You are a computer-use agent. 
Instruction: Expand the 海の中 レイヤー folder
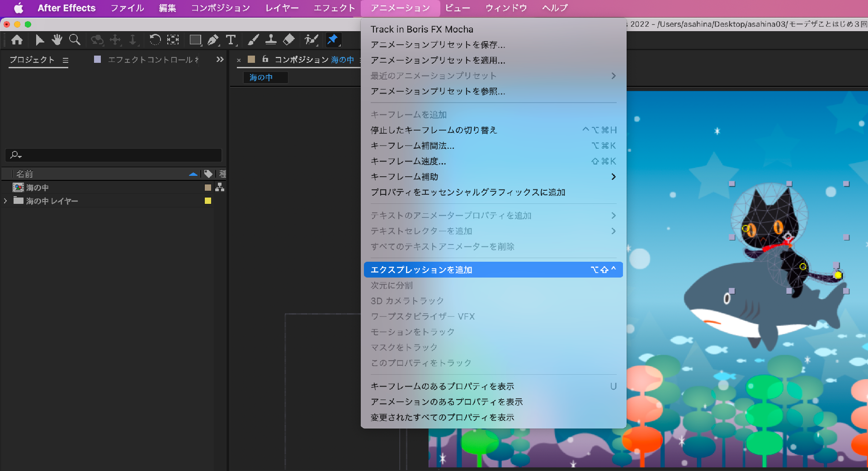(5, 201)
